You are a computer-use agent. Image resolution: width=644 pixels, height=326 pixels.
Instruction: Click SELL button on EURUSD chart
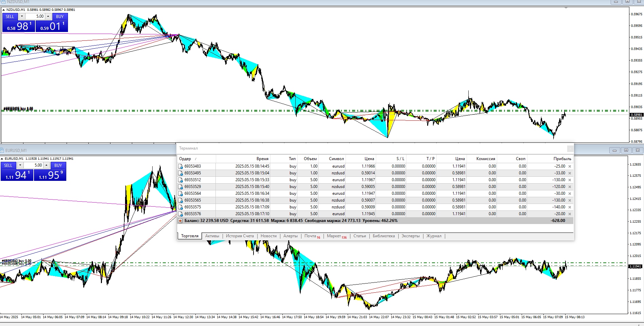(8, 165)
